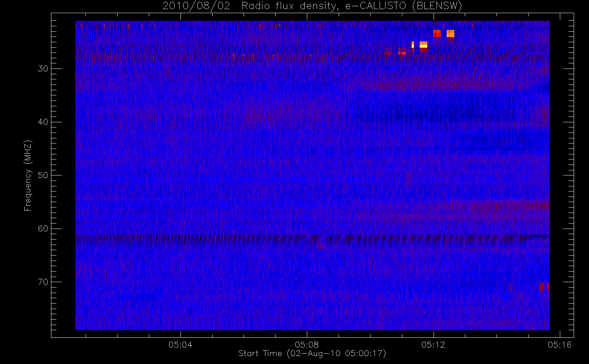Click the bright yellow burst near 05:11:40
The width and height of the screenshot is (589, 364).
423,45
